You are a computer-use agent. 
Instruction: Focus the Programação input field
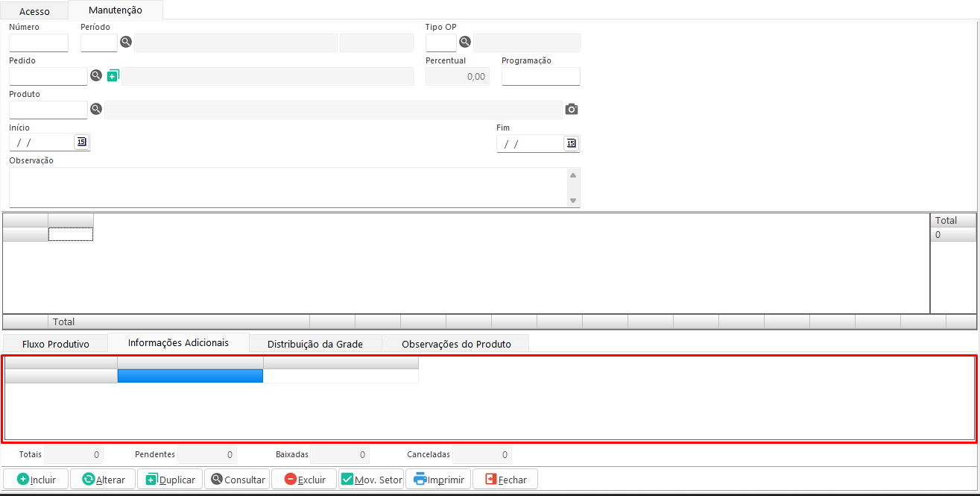[540, 77]
